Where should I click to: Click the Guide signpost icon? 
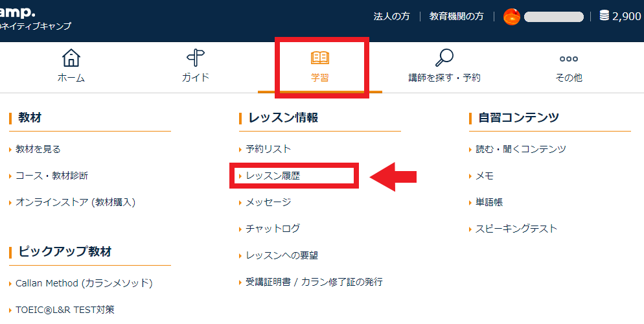point(196,58)
